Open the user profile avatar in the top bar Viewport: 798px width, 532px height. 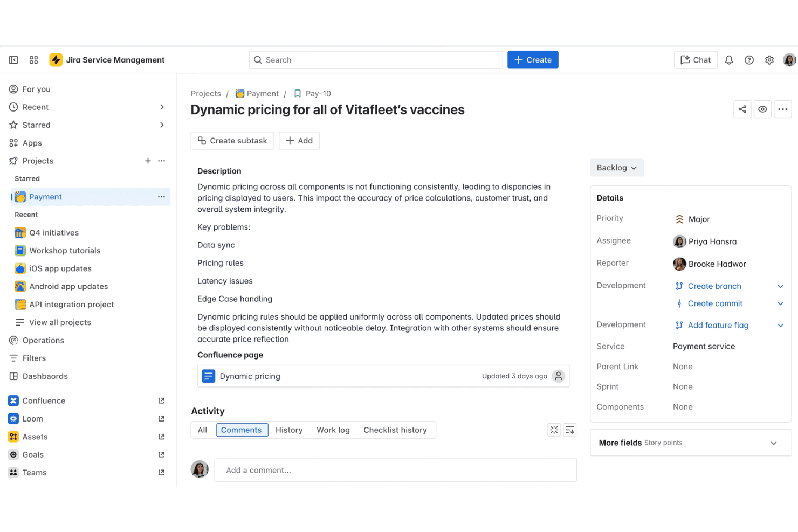(789, 60)
